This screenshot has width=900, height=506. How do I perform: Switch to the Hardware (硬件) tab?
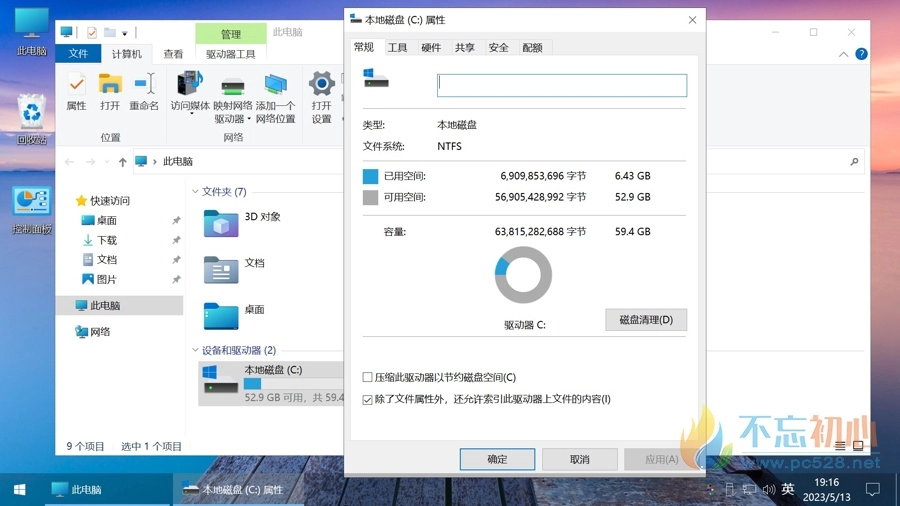[x=431, y=48]
